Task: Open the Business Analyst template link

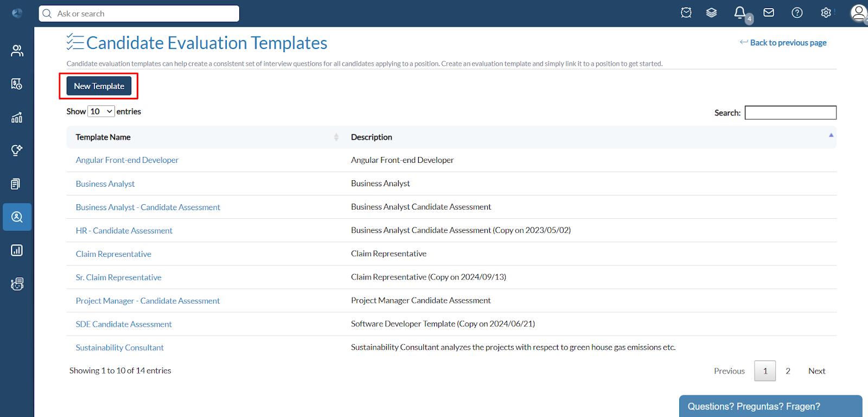Action: pyautogui.click(x=105, y=184)
